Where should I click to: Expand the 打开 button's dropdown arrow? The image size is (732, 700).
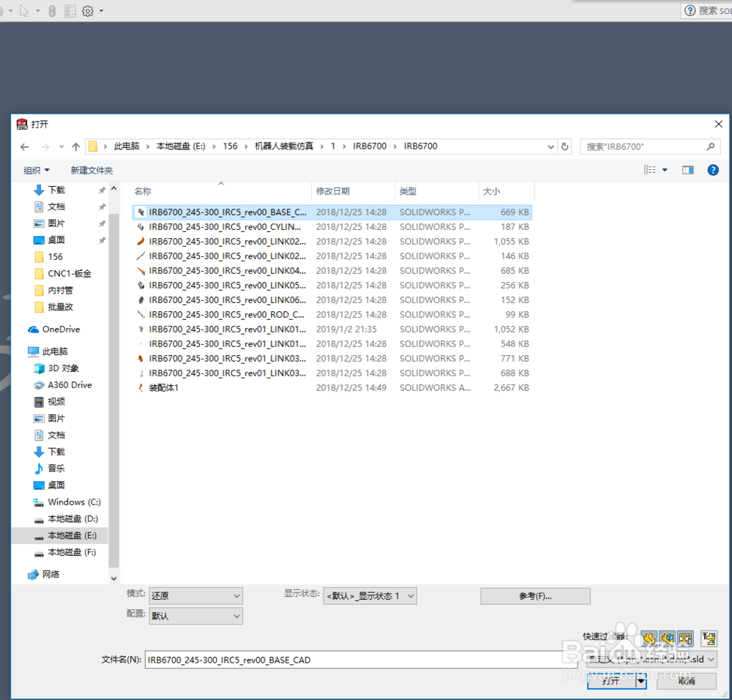(x=641, y=681)
